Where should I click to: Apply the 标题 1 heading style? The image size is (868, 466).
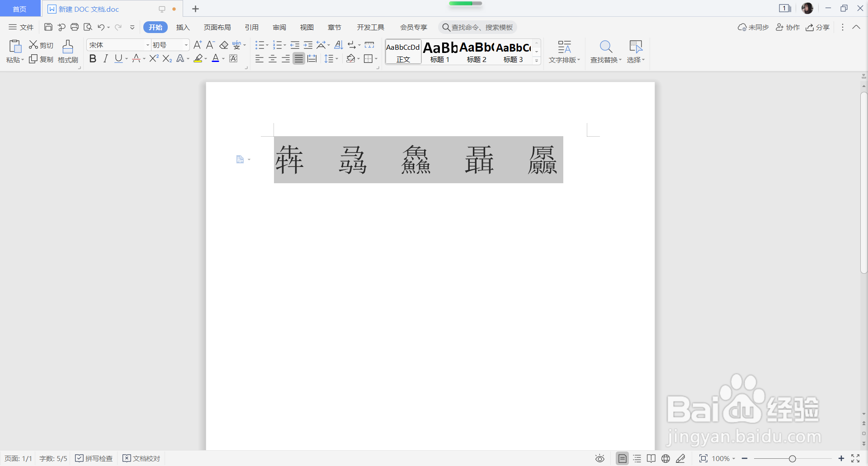[x=440, y=52]
